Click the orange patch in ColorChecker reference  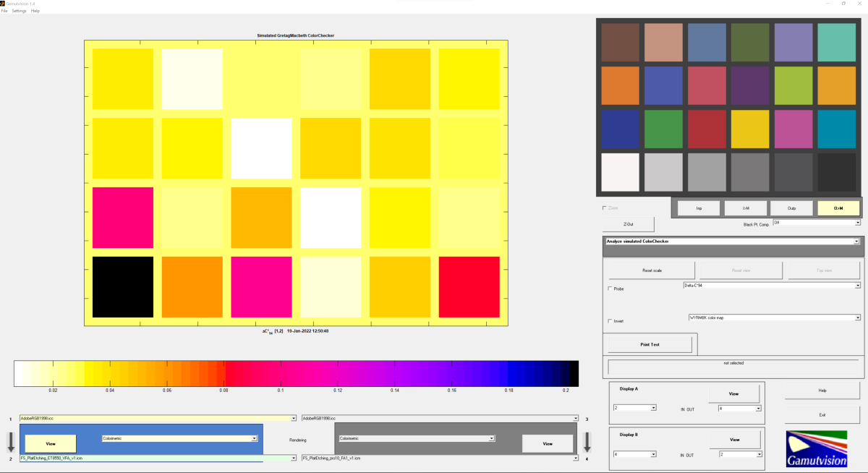[620, 85]
